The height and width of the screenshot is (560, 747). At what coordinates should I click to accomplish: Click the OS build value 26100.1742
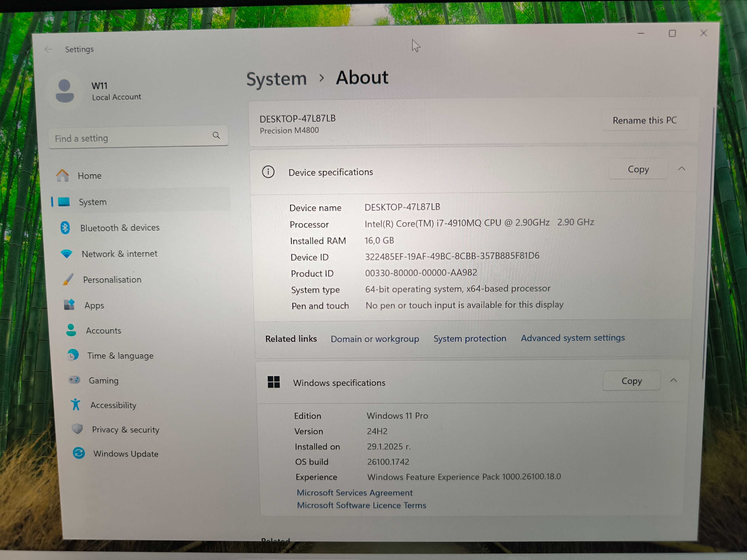pos(388,461)
